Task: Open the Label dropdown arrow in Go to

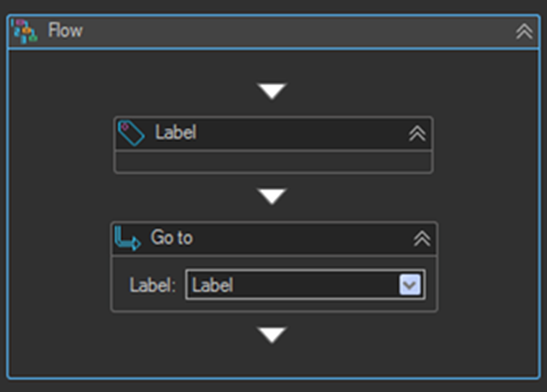Action: click(x=410, y=285)
